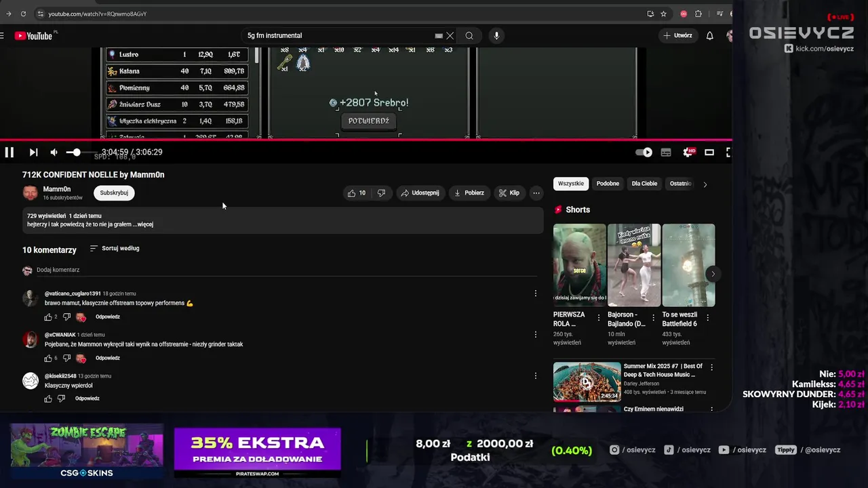Mute the video with the speaker icon

pyautogui.click(x=54, y=152)
